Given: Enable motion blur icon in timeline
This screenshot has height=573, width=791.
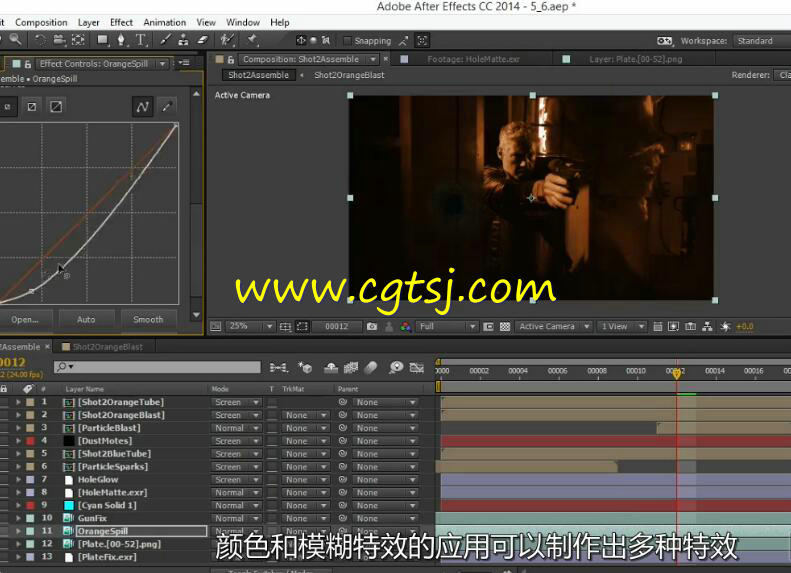Looking at the screenshot, I should point(371,367).
